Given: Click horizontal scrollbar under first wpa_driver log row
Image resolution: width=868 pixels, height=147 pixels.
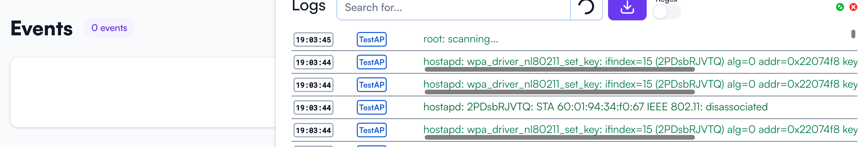Looking at the screenshot, I should pos(559,69).
